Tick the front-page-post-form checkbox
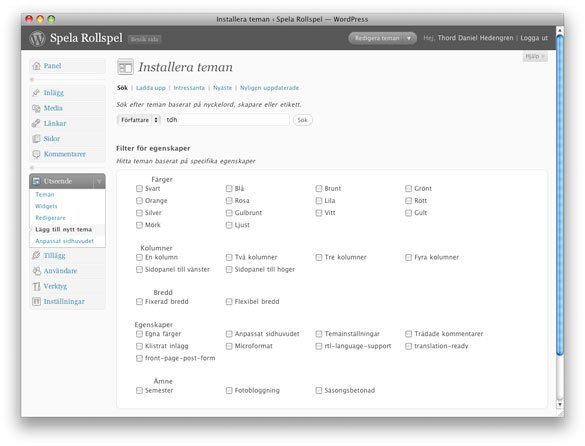 pyautogui.click(x=139, y=358)
